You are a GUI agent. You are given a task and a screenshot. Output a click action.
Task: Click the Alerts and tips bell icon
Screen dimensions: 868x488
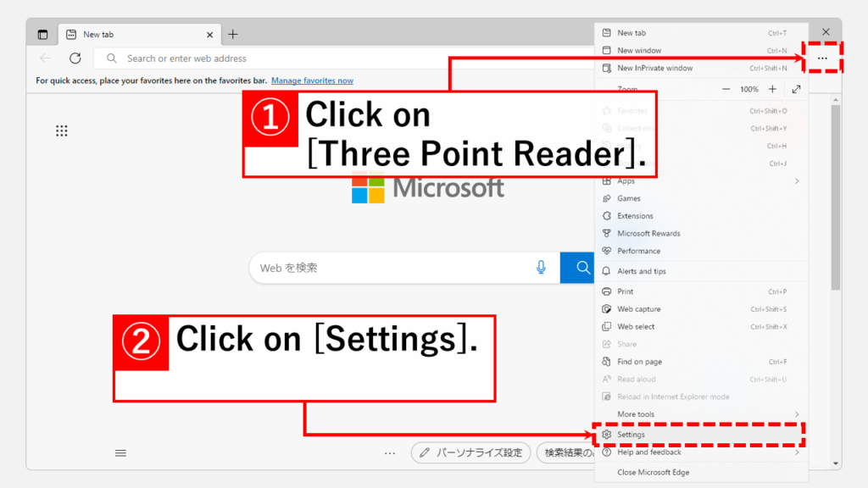607,271
